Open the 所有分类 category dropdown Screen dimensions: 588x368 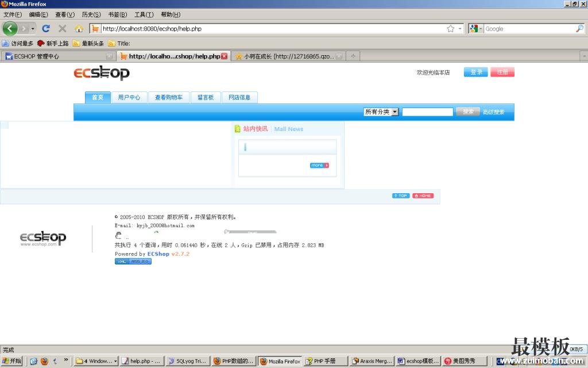pos(381,112)
